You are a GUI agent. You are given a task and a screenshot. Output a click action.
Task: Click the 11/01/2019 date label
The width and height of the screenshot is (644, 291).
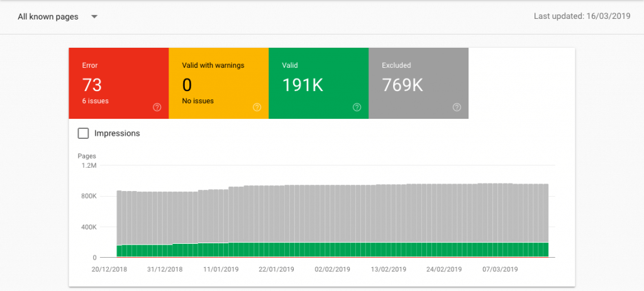click(x=221, y=270)
